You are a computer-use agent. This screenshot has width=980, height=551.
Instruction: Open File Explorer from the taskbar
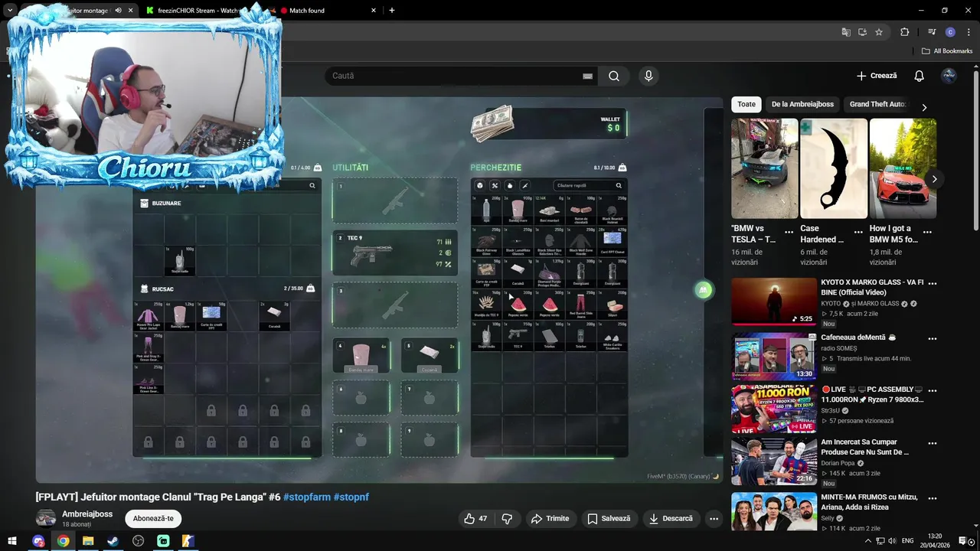pos(88,541)
